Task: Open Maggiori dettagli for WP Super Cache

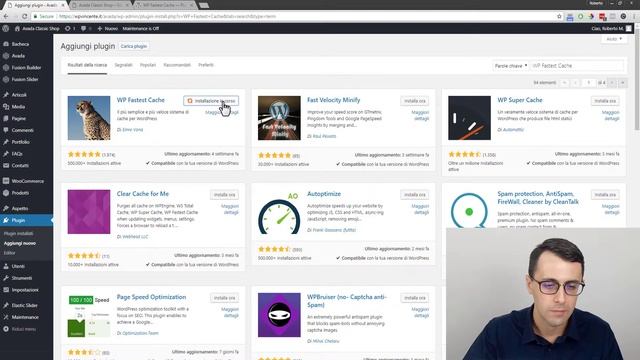Action: click(610, 116)
